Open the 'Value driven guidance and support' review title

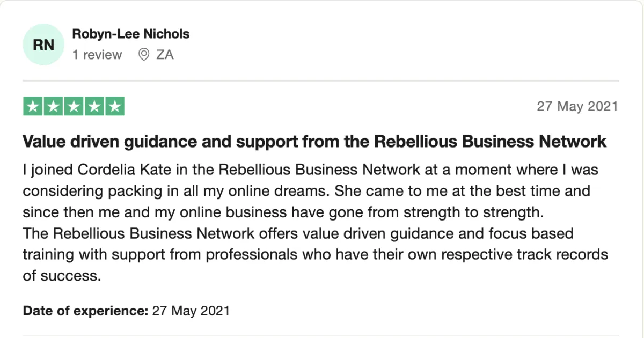coord(314,142)
